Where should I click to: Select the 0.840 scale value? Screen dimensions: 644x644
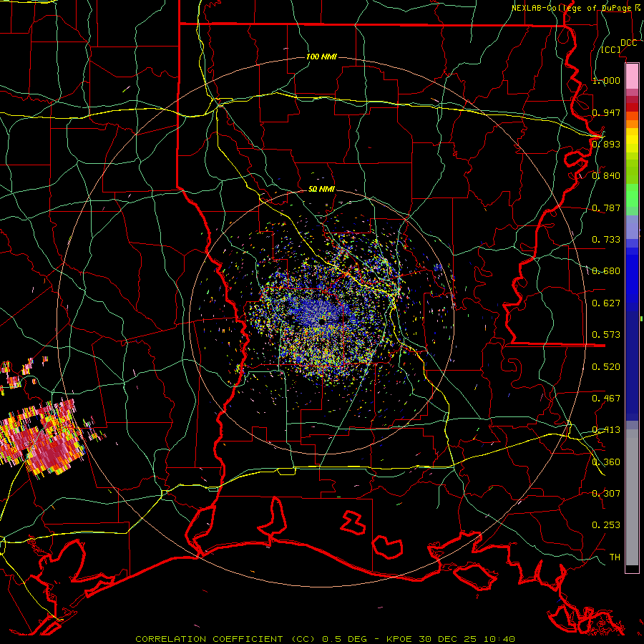click(606, 176)
